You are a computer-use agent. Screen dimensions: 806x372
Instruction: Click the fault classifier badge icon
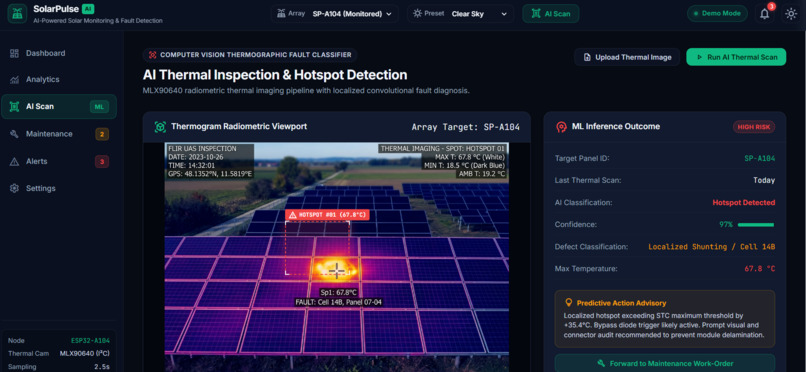coord(153,55)
